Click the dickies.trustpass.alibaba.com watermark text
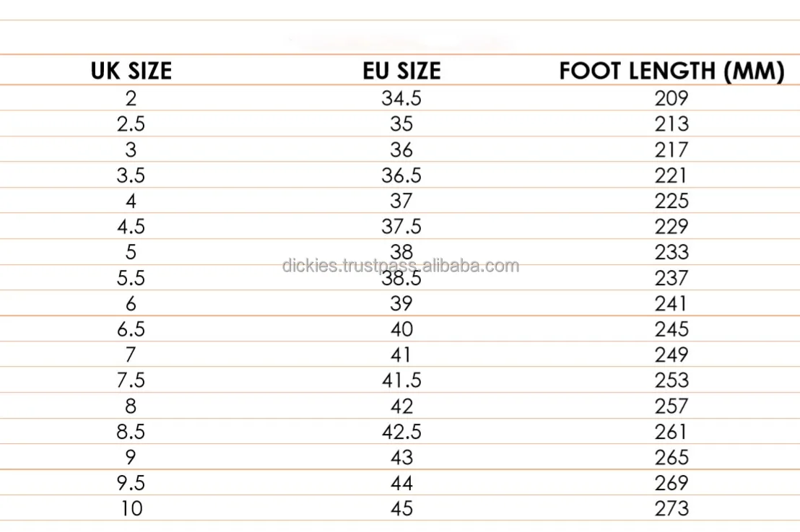The height and width of the screenshot is (532, 800). (401, 266)
